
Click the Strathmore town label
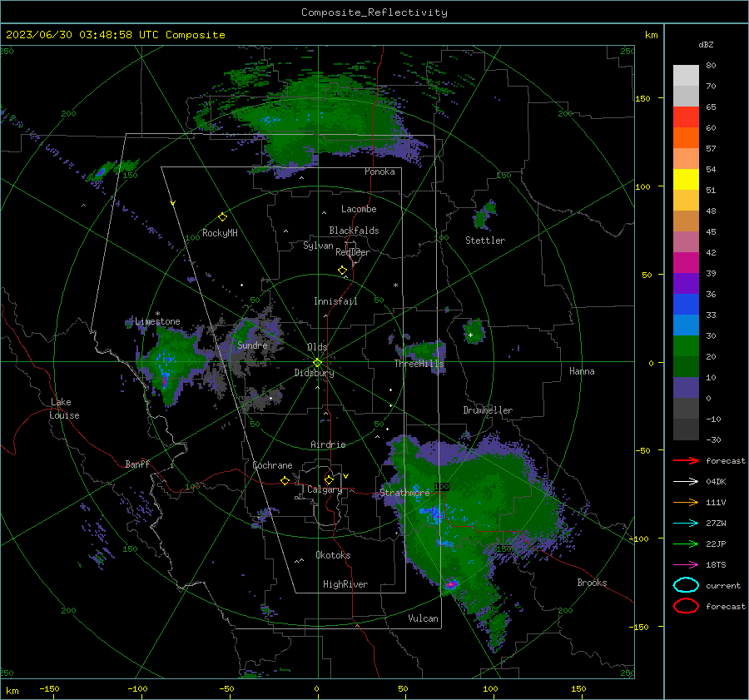tap(404, 493)
